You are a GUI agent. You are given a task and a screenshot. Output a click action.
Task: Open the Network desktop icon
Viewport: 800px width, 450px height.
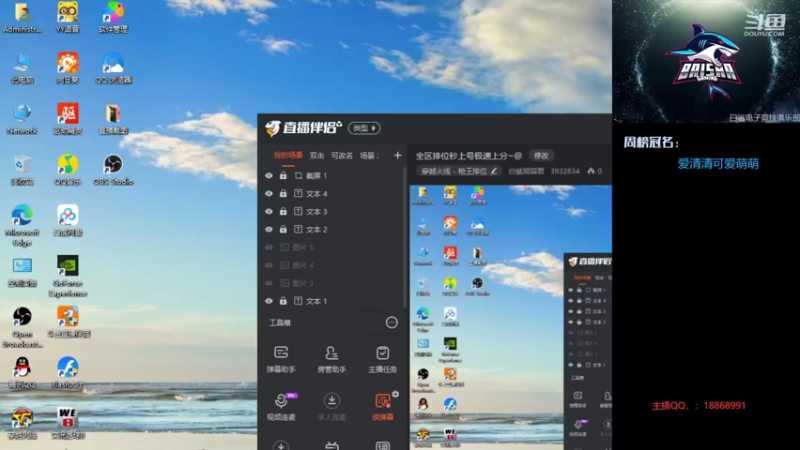pyautogui.click(x=22, y=119)
